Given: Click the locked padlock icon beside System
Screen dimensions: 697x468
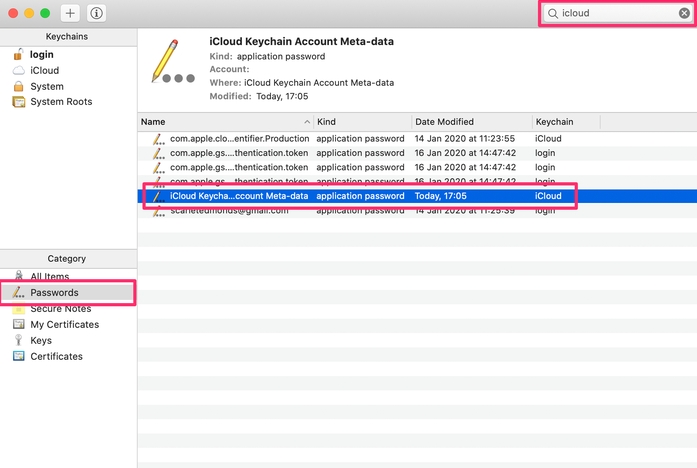Looking at the screenshot, I should click(x=18, y=86).
